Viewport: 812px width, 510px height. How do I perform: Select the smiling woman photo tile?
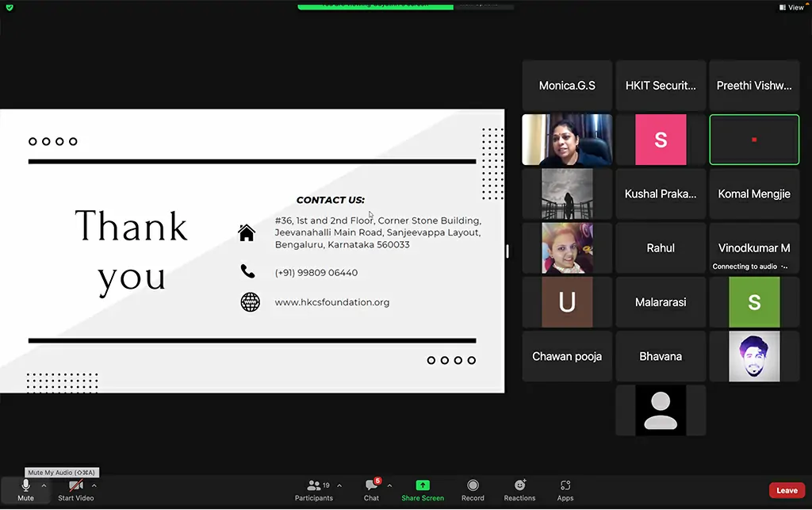[x=567, y=248]
